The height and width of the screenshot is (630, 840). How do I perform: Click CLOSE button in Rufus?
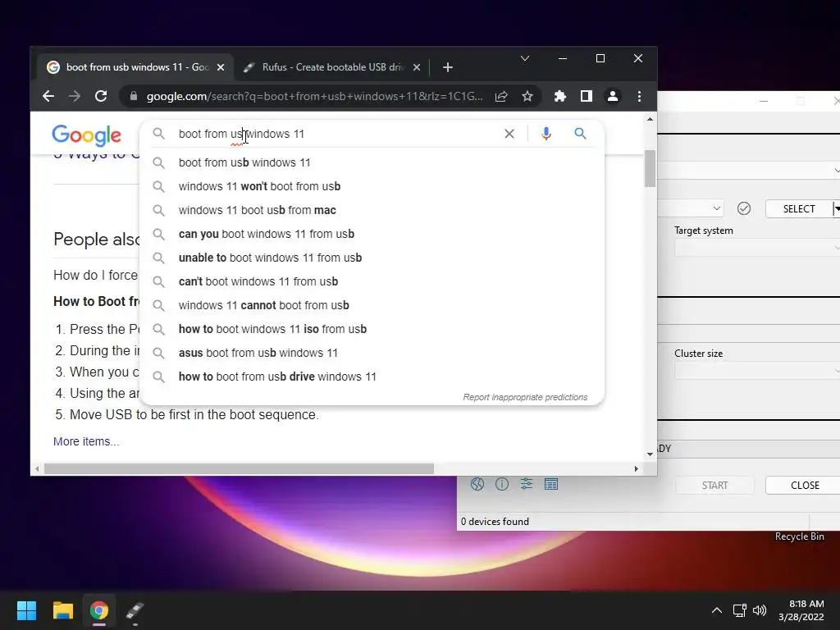click(805, 486)
